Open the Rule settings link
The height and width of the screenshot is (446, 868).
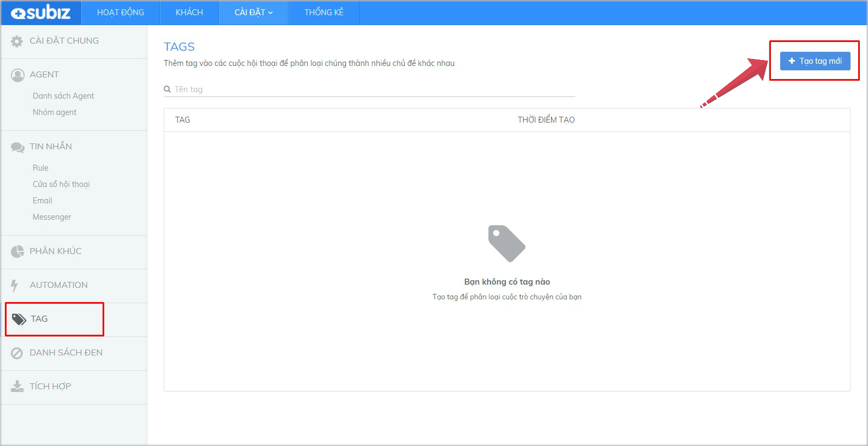tap(40, 168)
